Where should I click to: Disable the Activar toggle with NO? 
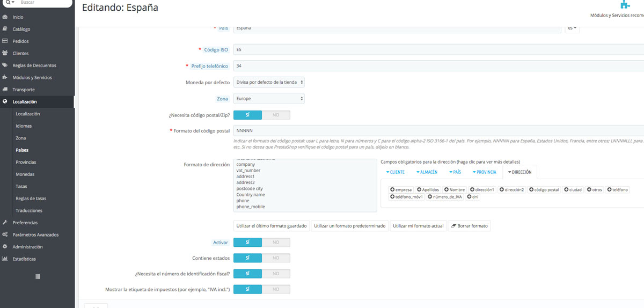pyautogui.click(x=276, y=243)
